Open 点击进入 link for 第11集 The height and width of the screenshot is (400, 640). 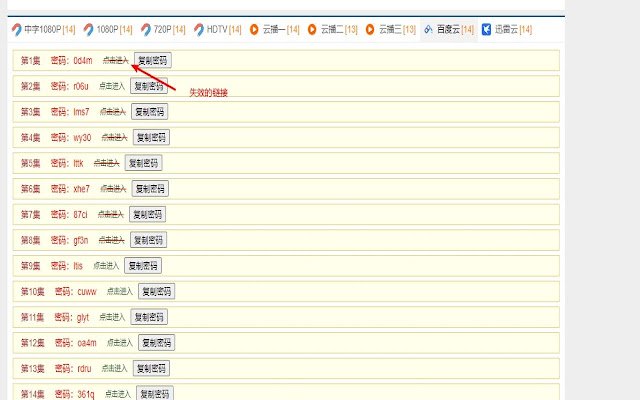pos(112,317)
